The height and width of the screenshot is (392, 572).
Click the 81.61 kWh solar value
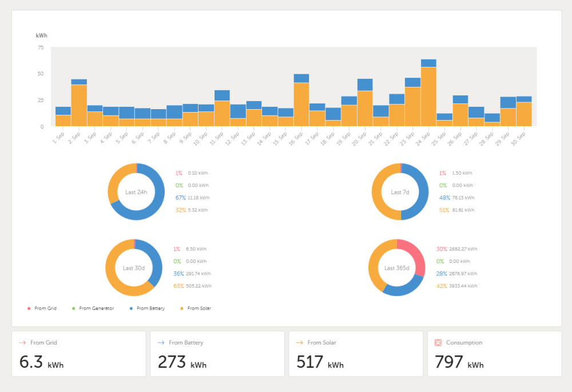[463, 210]
